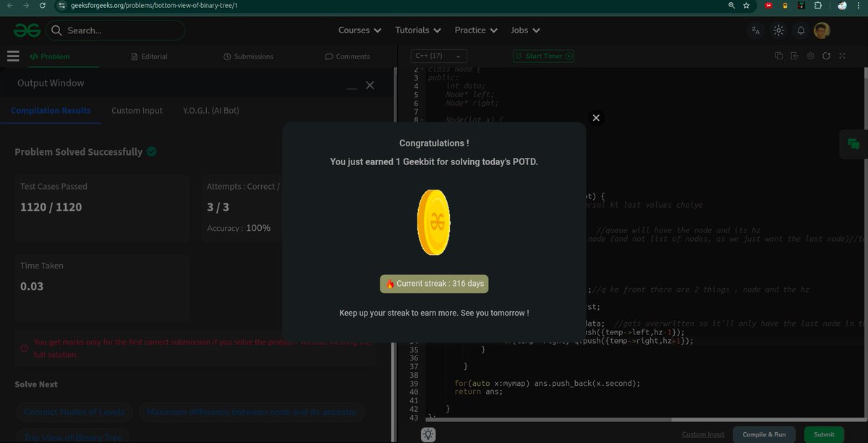
Task: Click the site info icon in address bar
Action: coord(63,5)
